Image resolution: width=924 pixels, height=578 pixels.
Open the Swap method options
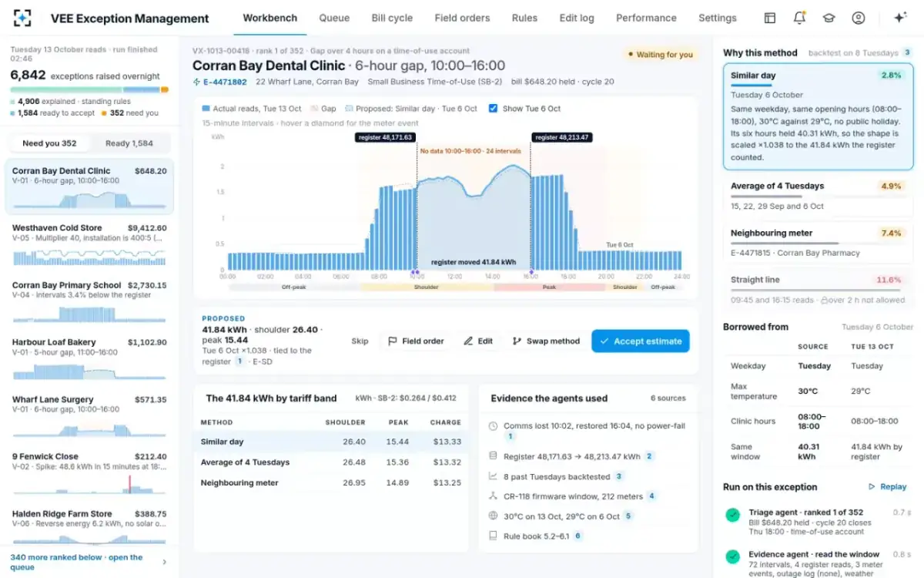pyautogui.click(x=546, y=341)
